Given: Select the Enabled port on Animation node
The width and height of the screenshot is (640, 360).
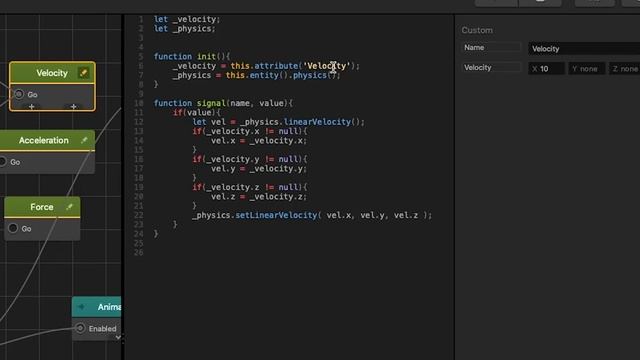Looking at the screenshot, I should tap(80, 328).
